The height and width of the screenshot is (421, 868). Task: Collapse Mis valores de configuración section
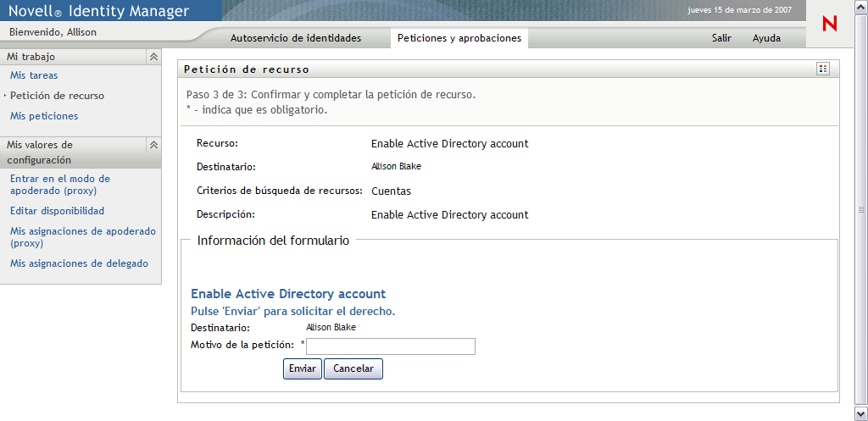point(153,145)
